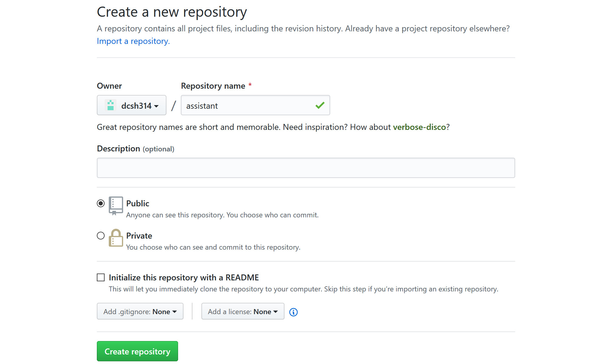The height and width of the screenshot is (364, 612).
Task: Click the dcsh314 avatar icon
Action: [x=111, y=105]
